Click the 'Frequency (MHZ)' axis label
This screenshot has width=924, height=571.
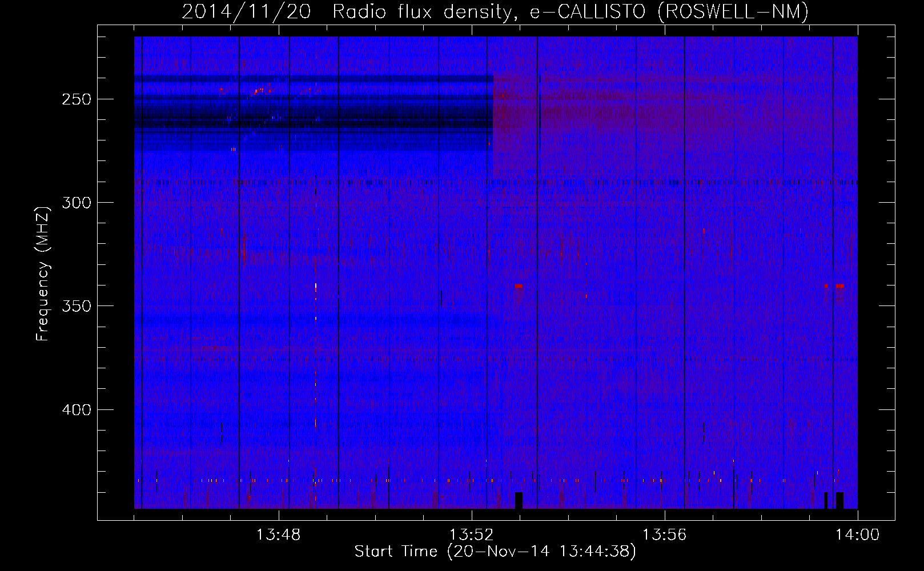(43, 274)
